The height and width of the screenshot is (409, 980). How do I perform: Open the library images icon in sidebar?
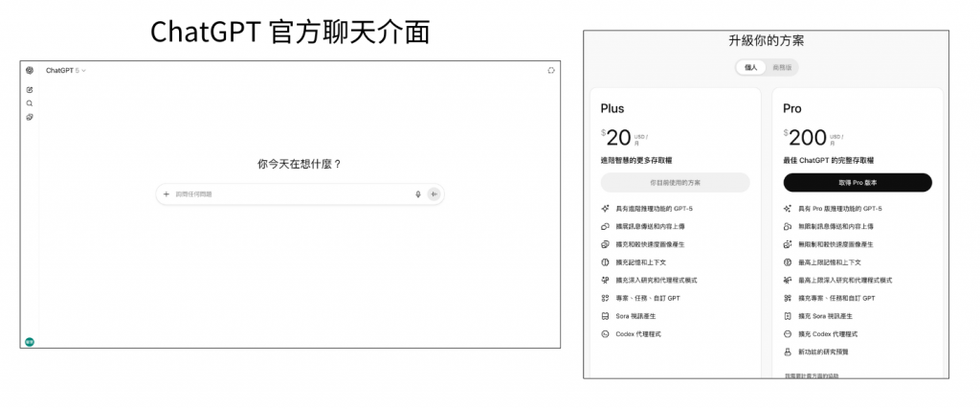pos(30,118)
